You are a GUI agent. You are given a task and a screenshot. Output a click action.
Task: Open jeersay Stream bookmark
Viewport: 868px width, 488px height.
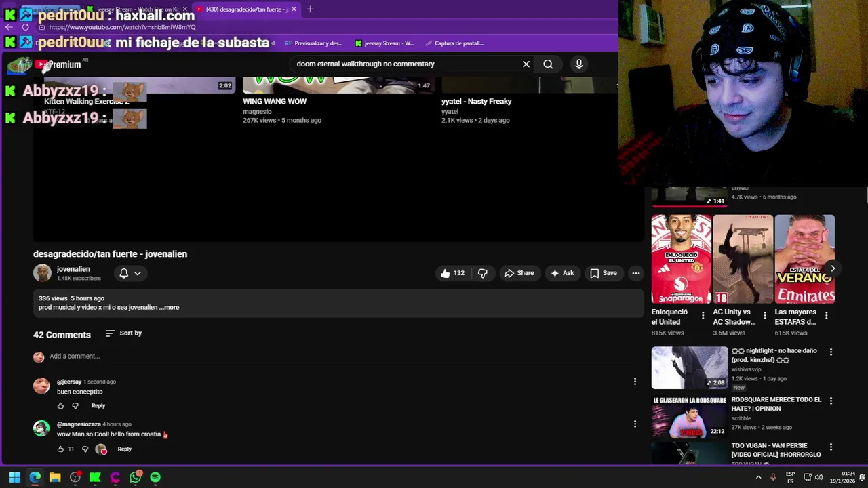pyautogui.click(x=384, y=43)
